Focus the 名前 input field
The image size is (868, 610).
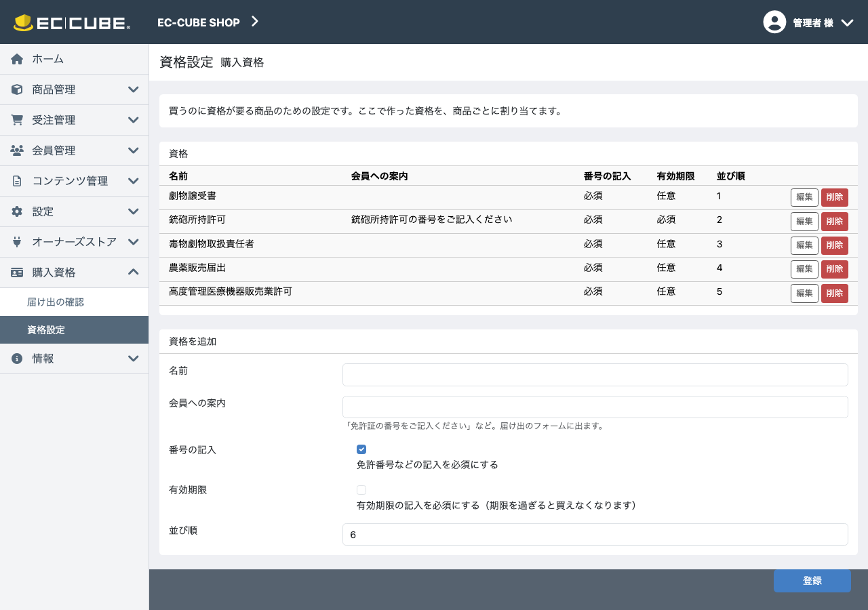point(595,375)
